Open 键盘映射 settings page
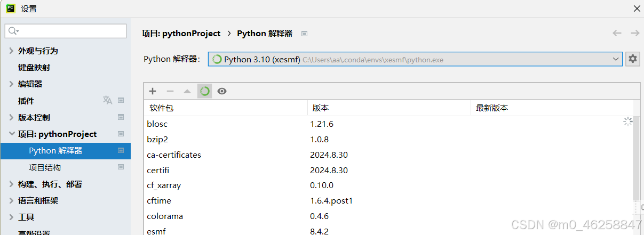 (34, 68)
